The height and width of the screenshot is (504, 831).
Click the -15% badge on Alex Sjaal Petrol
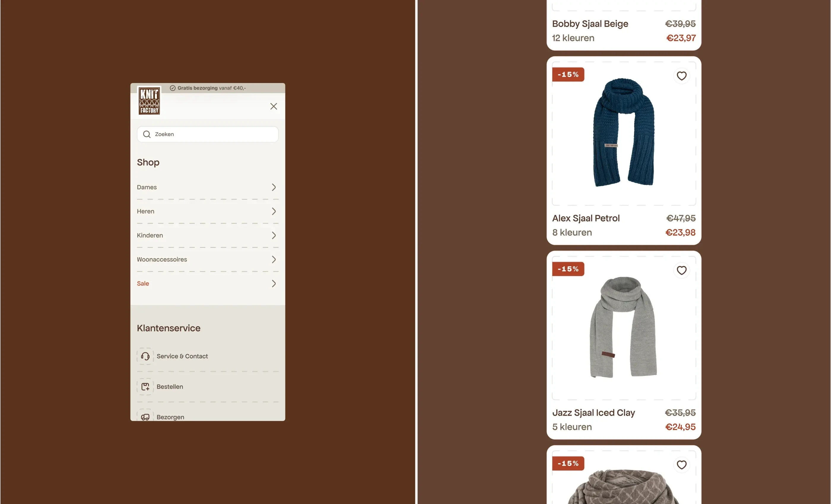click(568, 74)
